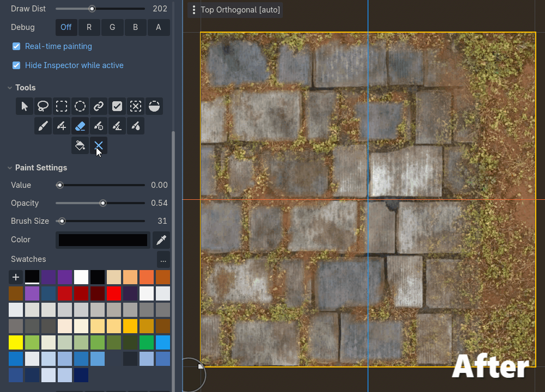Click the Debug label
The width and height of the screenshot is (545, 392).
click(x=22, y=27)
